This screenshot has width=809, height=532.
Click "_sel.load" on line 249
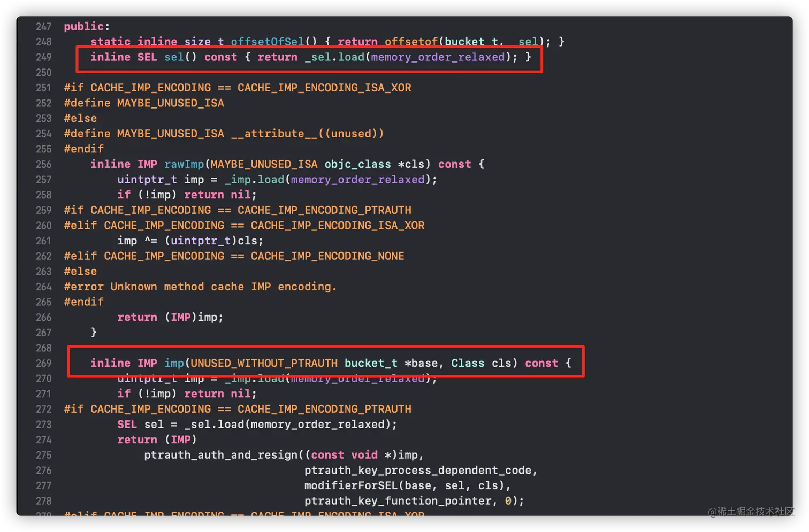tap(334, 57)
